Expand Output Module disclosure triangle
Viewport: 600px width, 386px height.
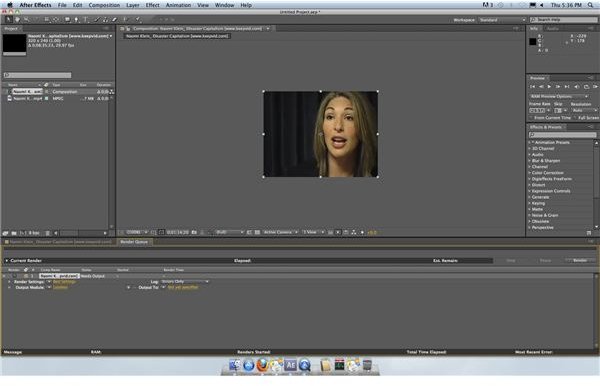[9, 287]
